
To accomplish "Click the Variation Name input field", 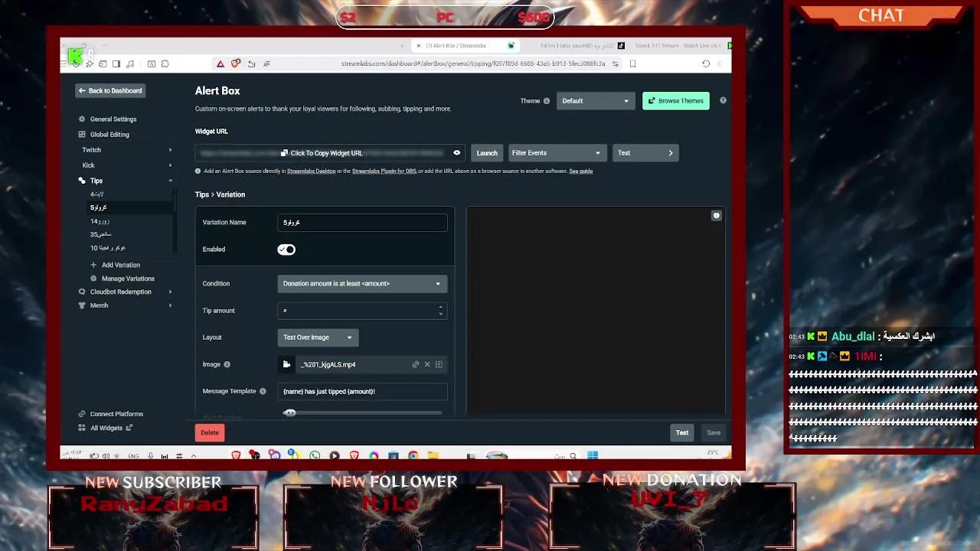I will [362, 223].
